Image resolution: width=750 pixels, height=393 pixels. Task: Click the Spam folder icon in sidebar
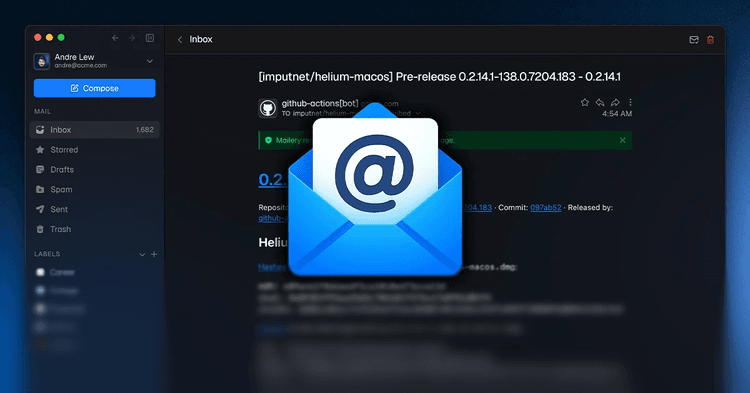40,189
